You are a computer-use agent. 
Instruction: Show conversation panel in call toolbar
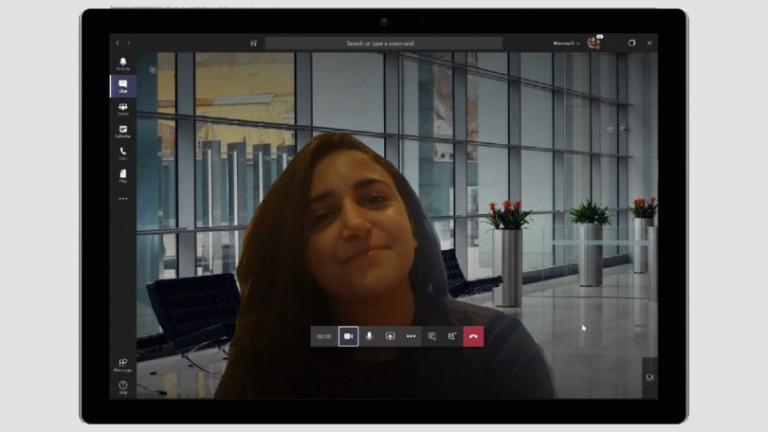432,336
